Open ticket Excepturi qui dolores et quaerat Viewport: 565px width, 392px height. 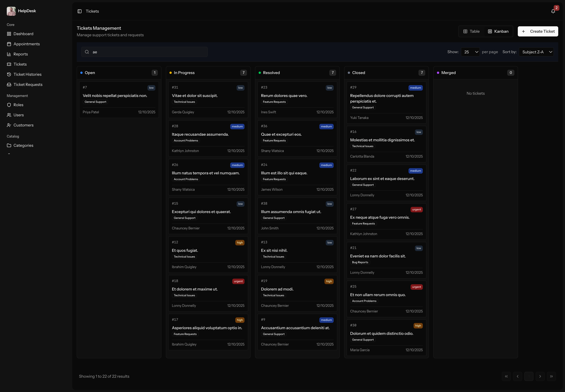[x=208, y=216]
